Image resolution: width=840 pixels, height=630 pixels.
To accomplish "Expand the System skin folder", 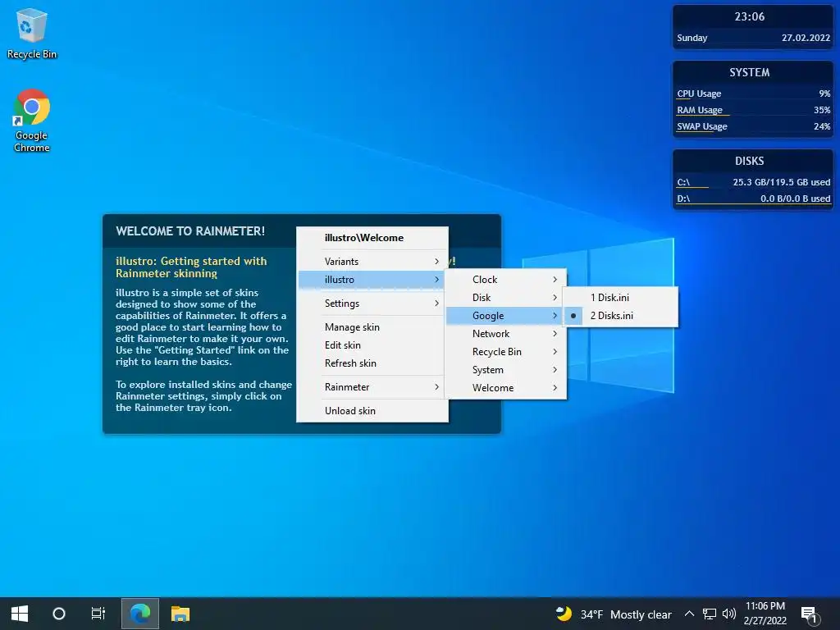I will point(505,370).
